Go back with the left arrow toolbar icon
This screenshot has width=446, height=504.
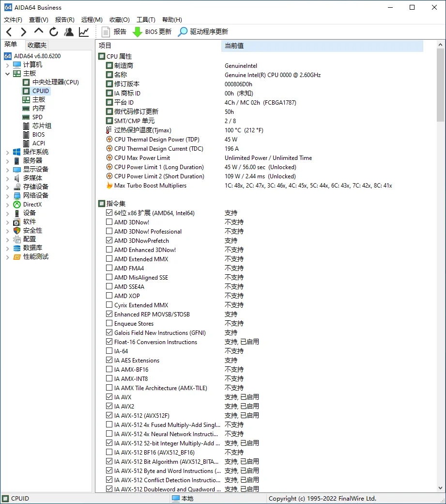coord(9,32)
